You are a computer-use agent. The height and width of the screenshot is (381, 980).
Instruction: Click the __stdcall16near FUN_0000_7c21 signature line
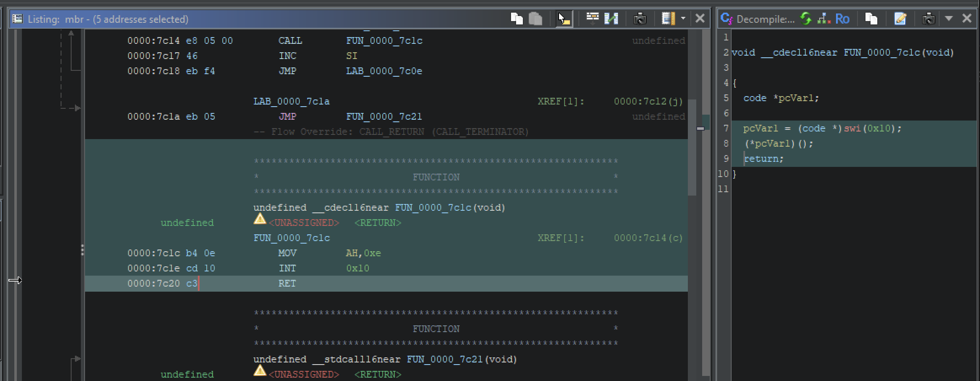point(385,360)
